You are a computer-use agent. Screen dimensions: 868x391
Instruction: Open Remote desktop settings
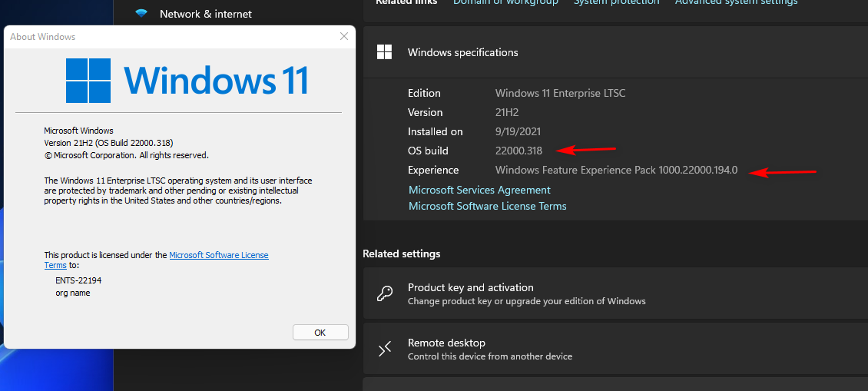click(615, 348)
